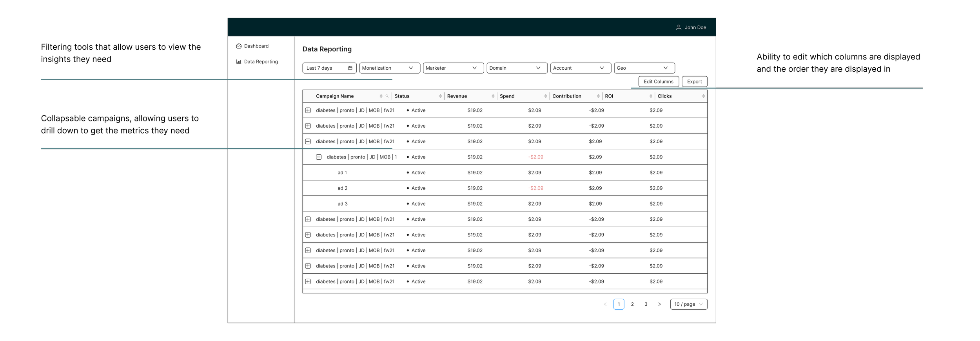980x341 pixels.
Task: Open the Monetization filter dropdown
Action: coord(390,68)
